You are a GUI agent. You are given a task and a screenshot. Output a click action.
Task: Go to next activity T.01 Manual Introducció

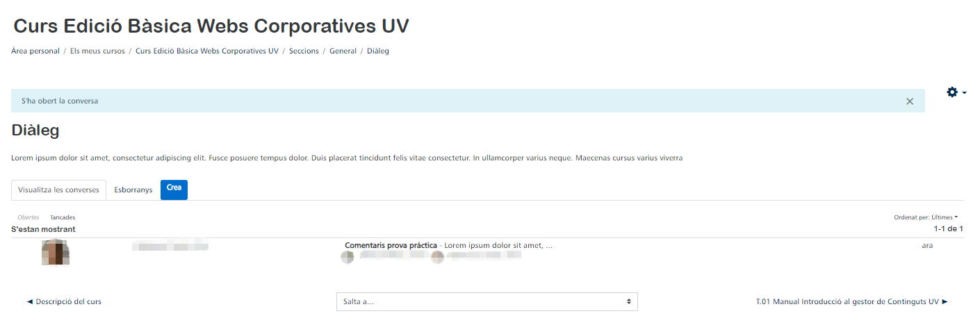click(x=852, y=302)
